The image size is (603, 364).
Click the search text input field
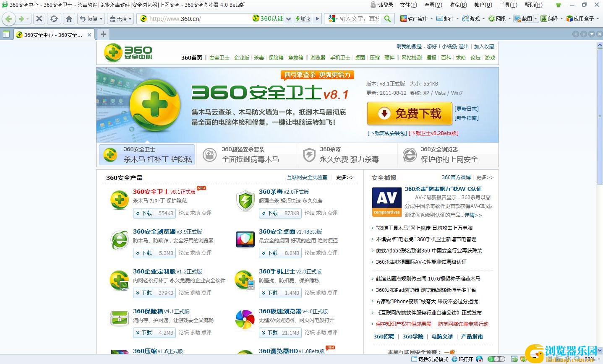[x=359, y=19]
